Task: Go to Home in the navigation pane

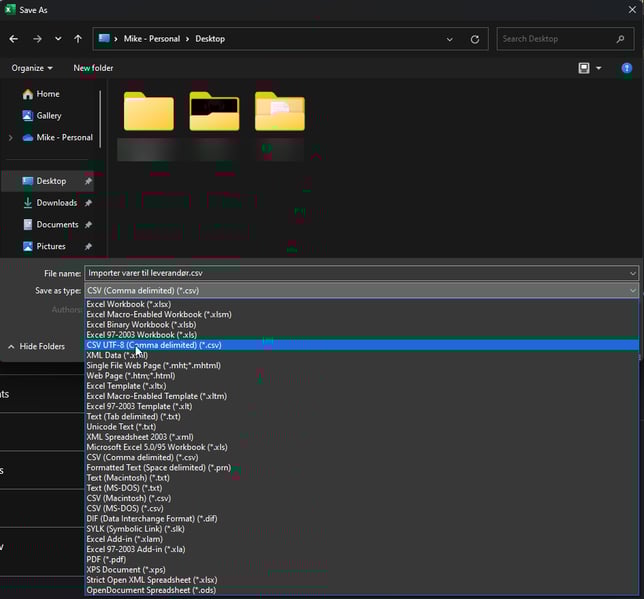Action: coord(47,94)
